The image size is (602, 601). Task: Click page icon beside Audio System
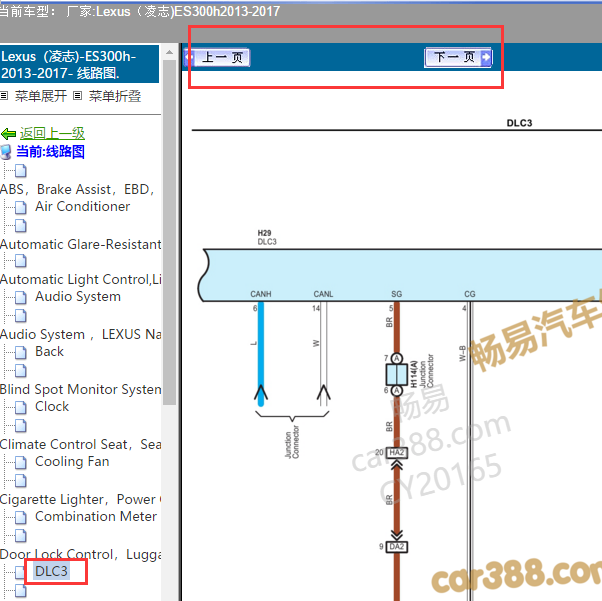[x=21, y=297]
